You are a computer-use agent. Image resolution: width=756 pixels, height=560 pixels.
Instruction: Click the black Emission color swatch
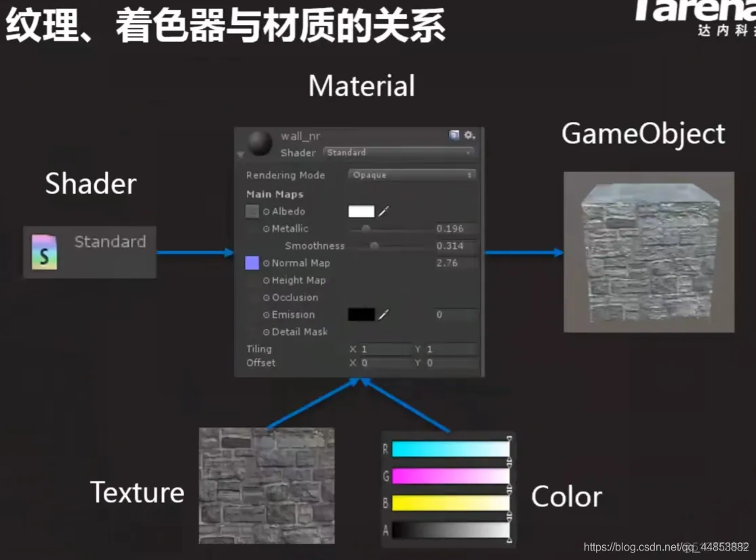pyautogui.click(x=361, y=315)
